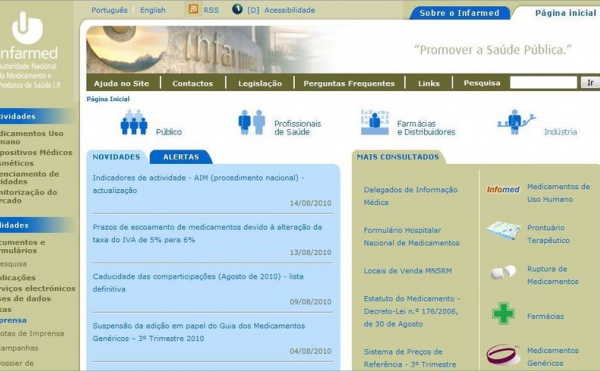Open the Página inicial tab
Viewport: 600px width, 372px height.
tap(566, 13)
